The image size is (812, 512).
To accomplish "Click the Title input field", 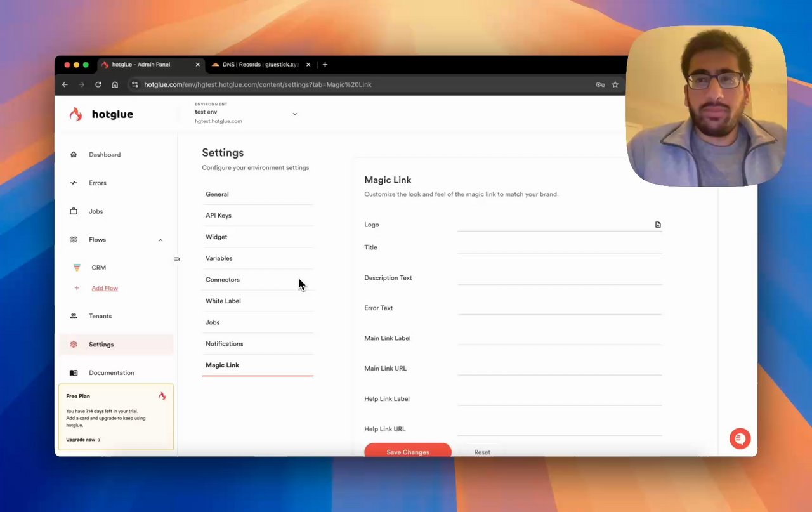I will (x=560, y=247).
